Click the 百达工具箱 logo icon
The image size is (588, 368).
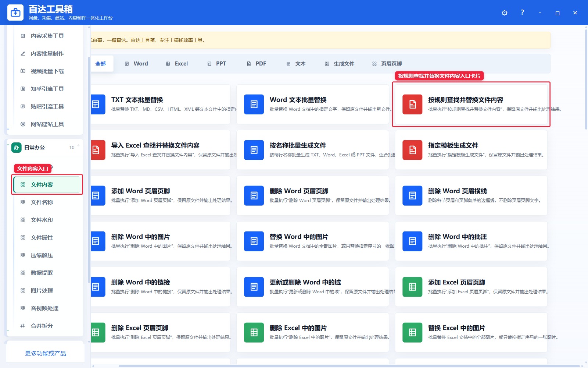click(x=15, y=13)
